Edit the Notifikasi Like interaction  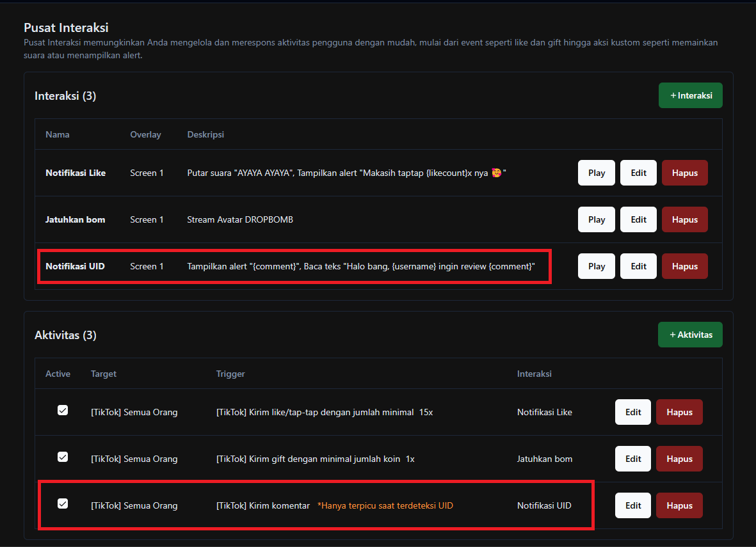(638, 173)
